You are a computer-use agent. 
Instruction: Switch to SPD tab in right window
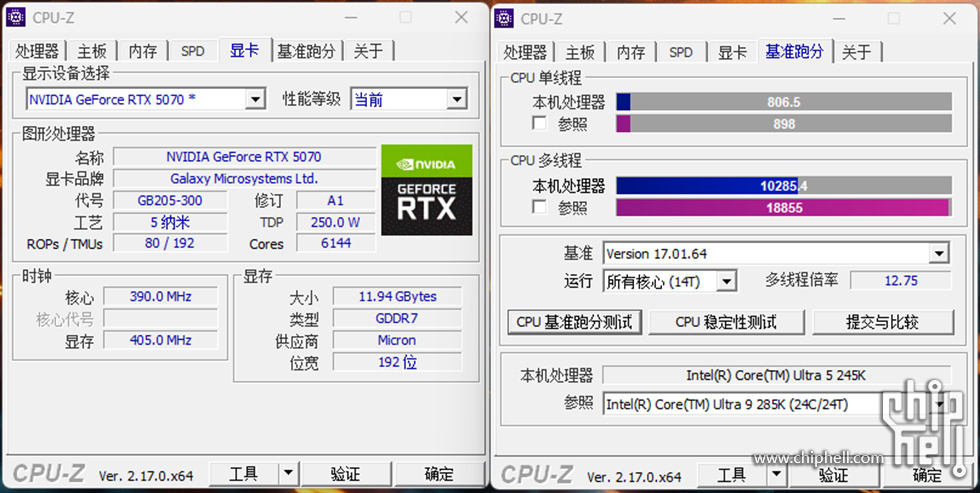point(681,52)
